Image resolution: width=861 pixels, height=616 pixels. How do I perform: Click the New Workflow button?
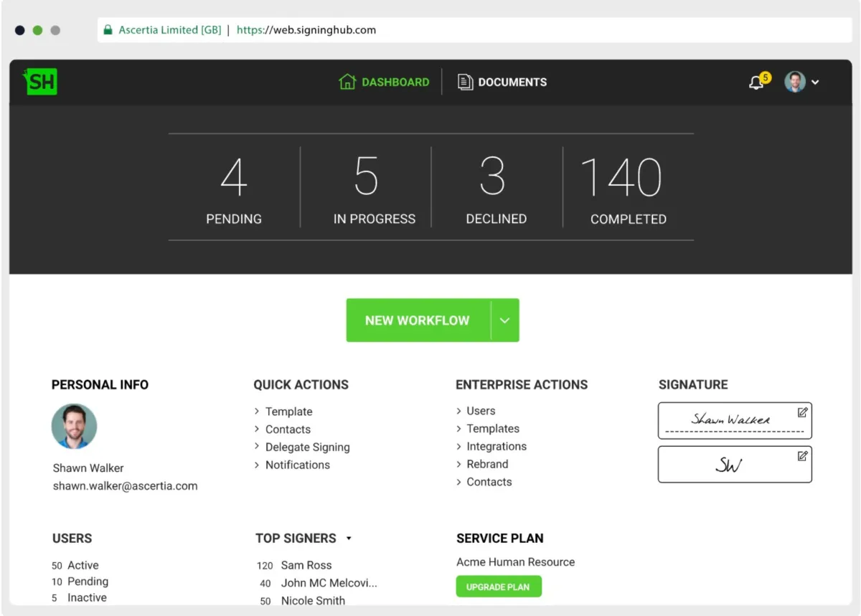point(417,321)
